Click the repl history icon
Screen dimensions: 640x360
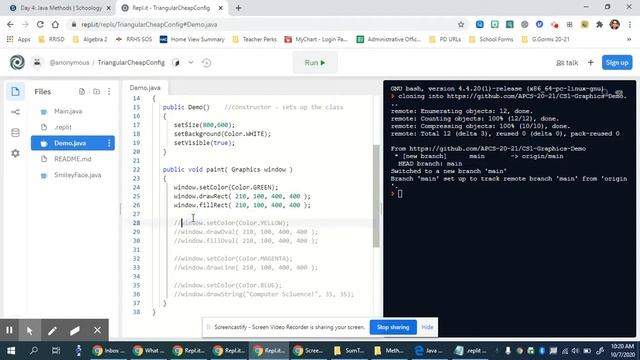click(207, 63)
